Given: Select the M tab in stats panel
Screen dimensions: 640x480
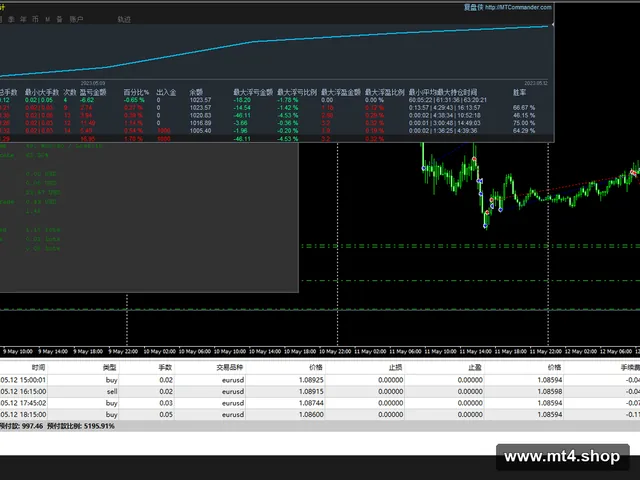Looking at the screenshot, I should click(x=48, y=19).
